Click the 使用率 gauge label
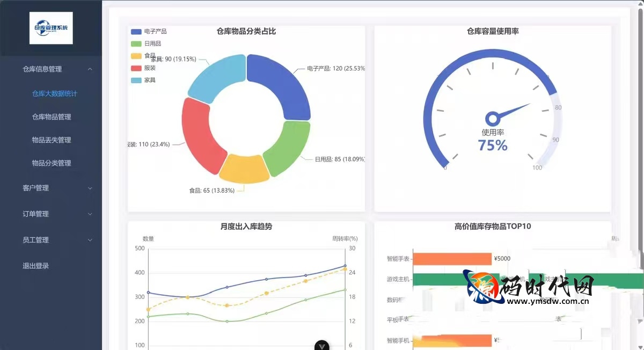The image size is (644, 350). [x=493, y=132]
